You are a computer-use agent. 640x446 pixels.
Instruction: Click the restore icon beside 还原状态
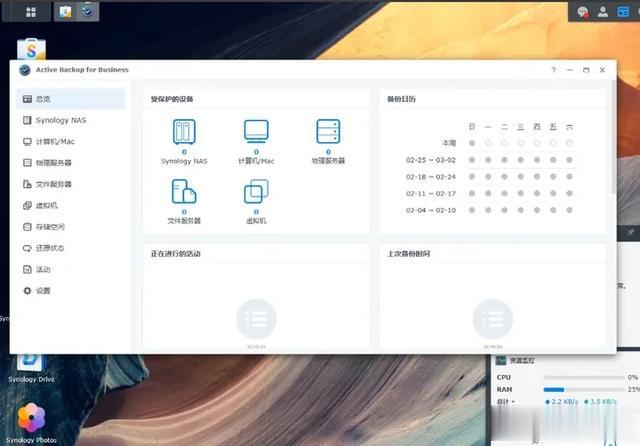tap(27, 248)
